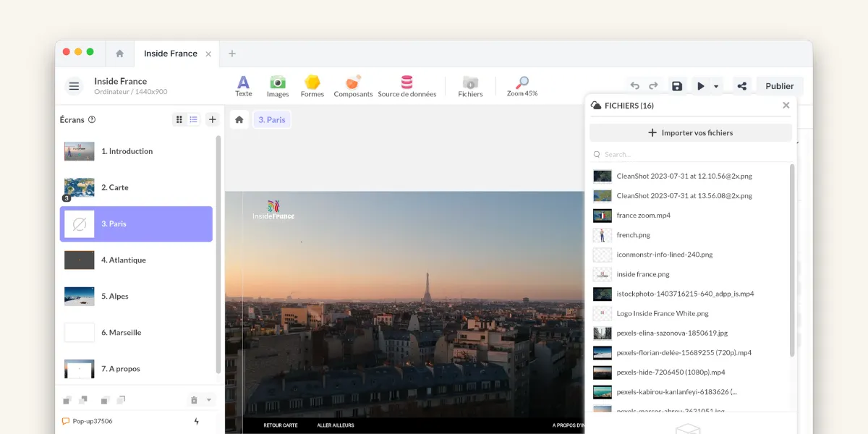Select the Inside France tab
868x434 pixels.
(171, 54)
